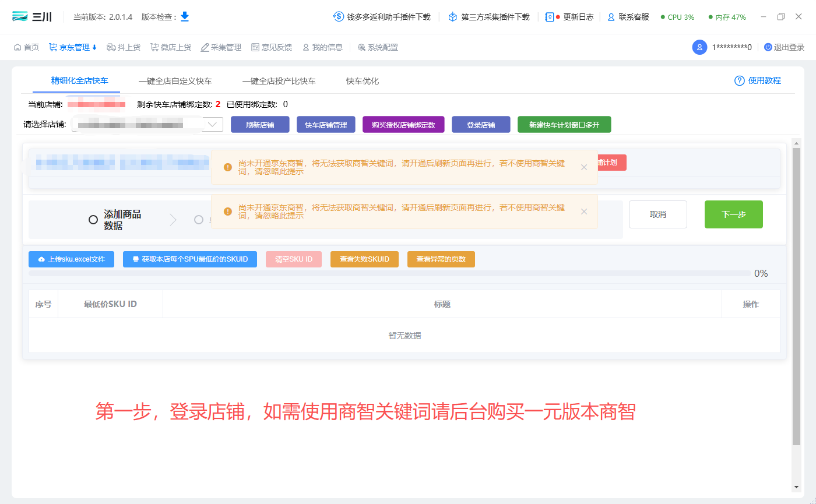Click the 刷新店铺 button

tap(260, 125)
